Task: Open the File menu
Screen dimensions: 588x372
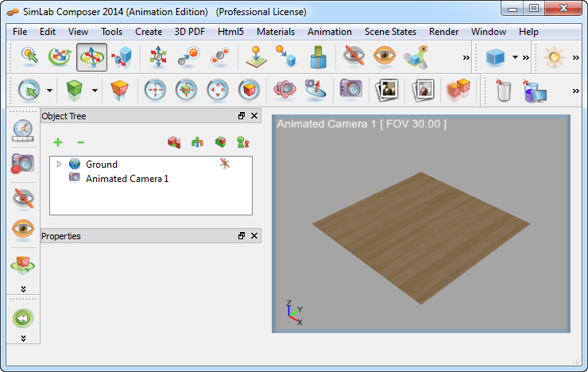Action: point(20,32)
